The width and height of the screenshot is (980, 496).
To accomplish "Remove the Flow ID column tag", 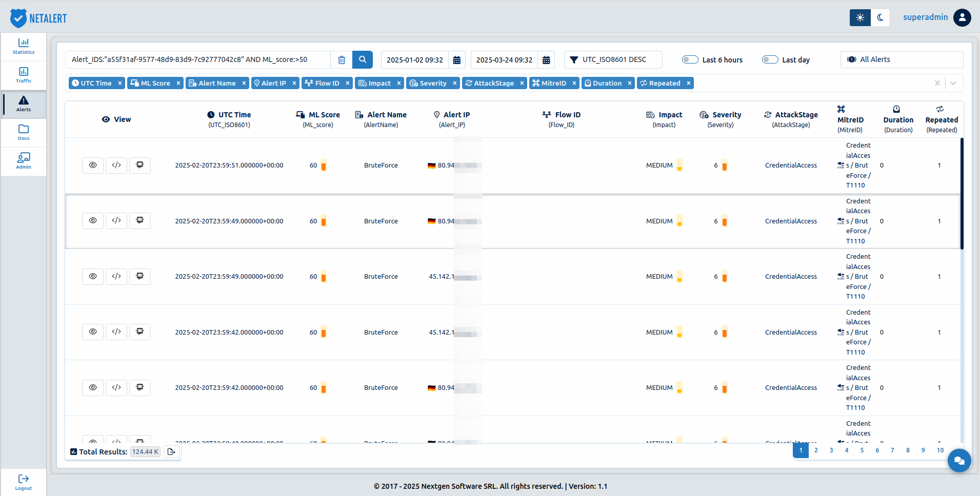I will (x=348, y=83).
